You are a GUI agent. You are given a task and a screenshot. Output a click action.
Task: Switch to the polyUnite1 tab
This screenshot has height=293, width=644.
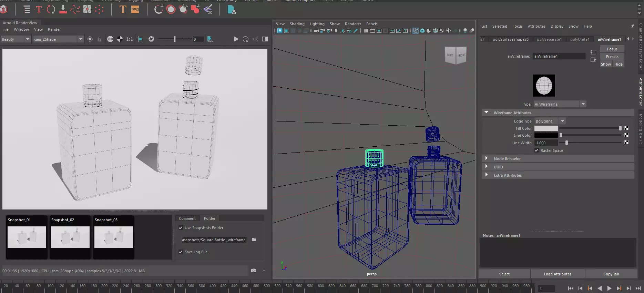click(580, 39)
